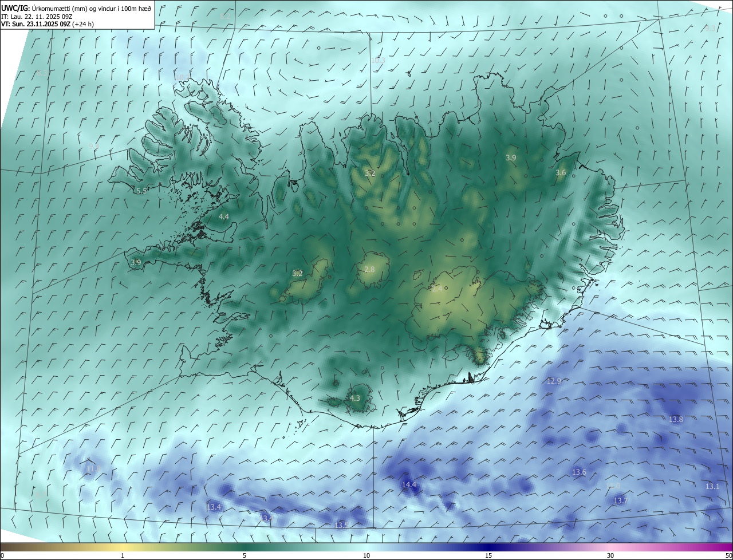Click the 15 tick label on the color scale
The width and height of the screenshot is (733, 560).
(x=488, y=555)
